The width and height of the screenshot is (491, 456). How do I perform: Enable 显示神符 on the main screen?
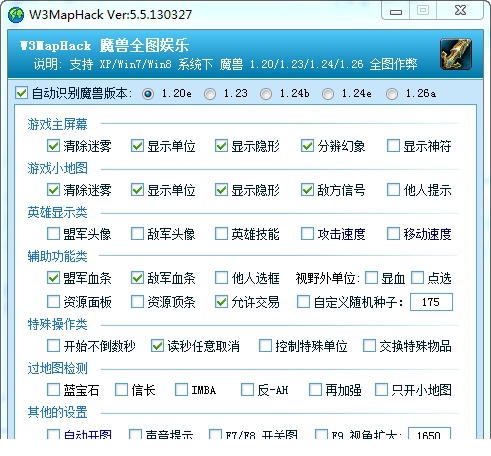point(393,146)
